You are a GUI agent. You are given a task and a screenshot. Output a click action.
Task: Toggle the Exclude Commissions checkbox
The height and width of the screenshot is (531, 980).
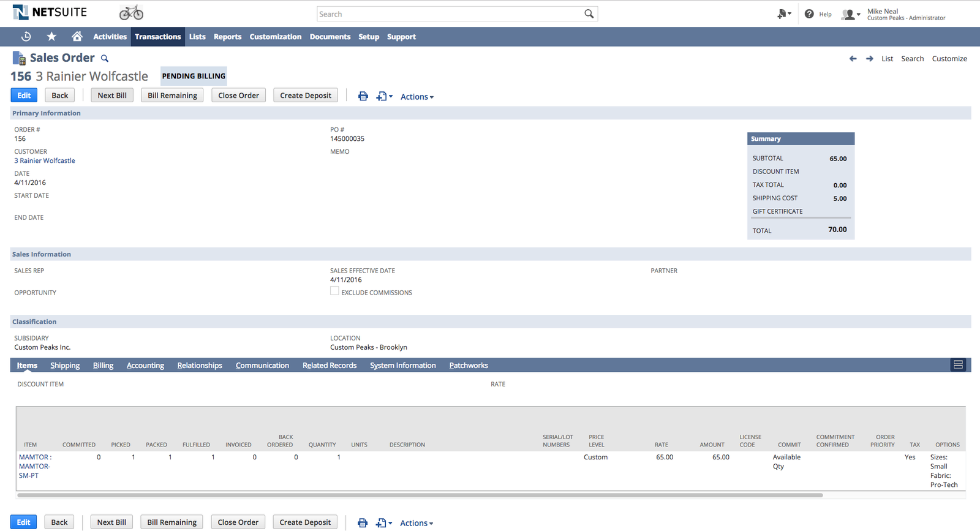point(334,291)
